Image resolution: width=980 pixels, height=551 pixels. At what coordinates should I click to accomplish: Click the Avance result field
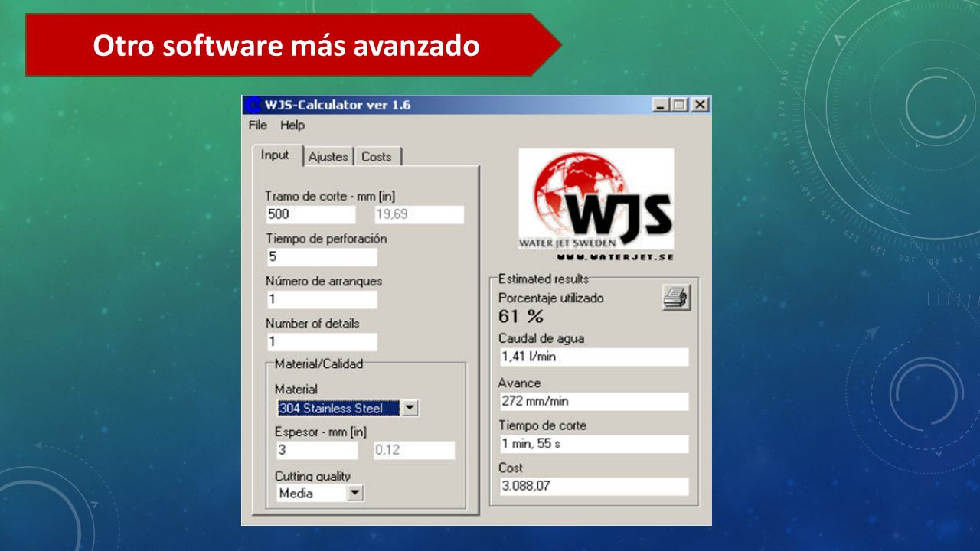click(x=593, y=401)
